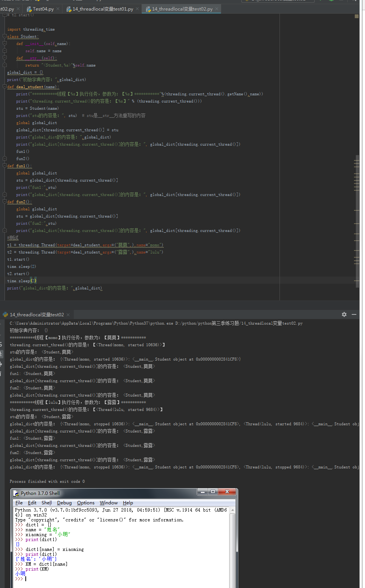
Task: Click the Python icon on test02.py editor tab
Action: pyautogui.click(x=148, y=9)
